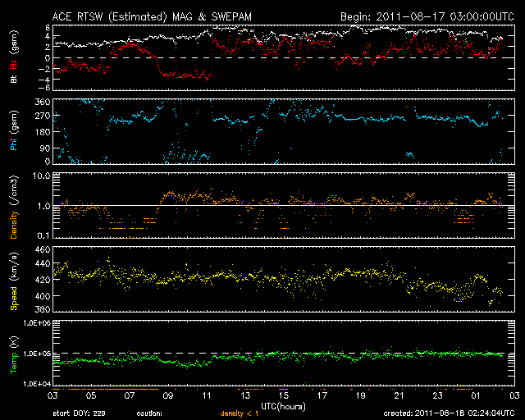Select the 1.0E+06 temperature tick label
The height and width of the screenshot is (420, 525).
(37, 323)
